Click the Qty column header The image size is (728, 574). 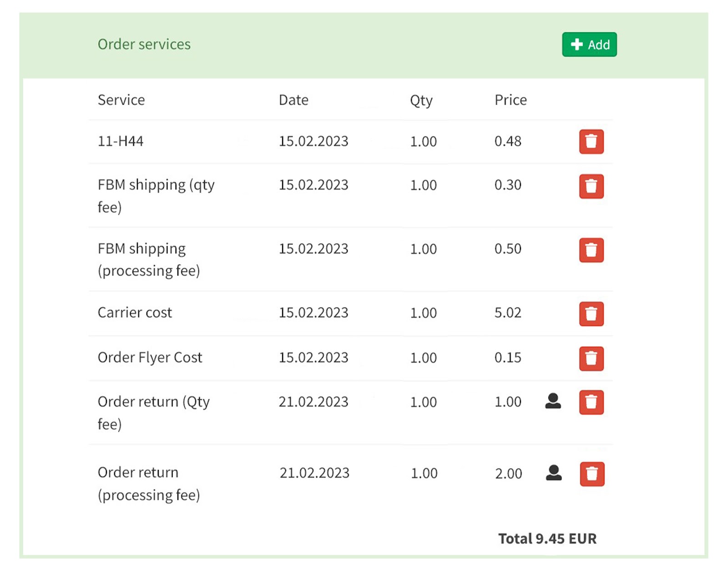click(x=421, y=100)
